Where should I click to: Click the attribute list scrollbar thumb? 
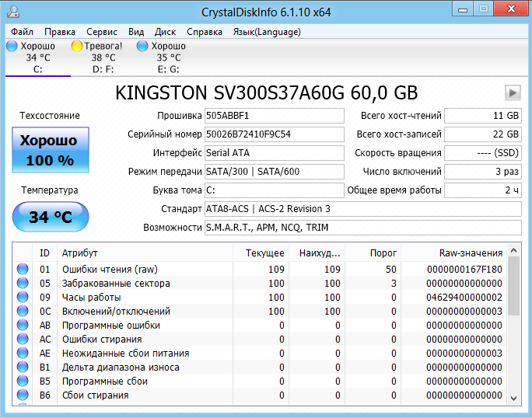513,286
